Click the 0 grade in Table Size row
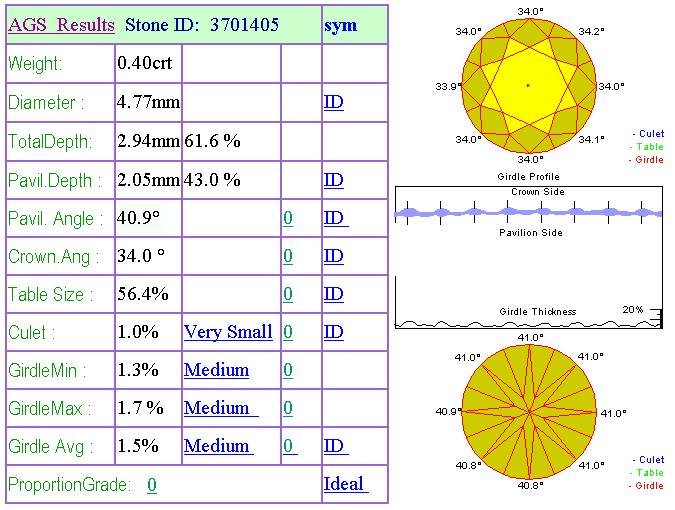Screen dimensions: 675x510 tap(288, 294)
